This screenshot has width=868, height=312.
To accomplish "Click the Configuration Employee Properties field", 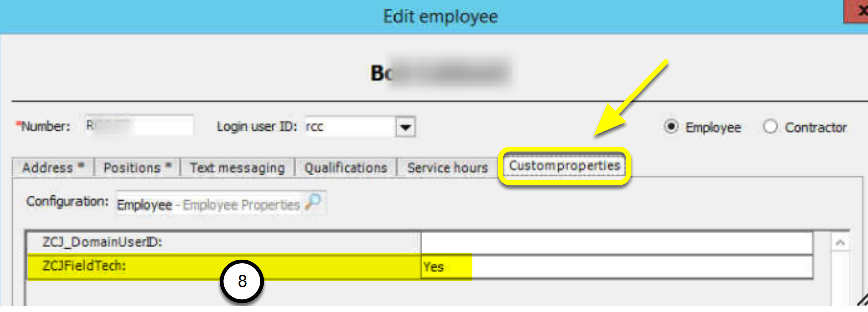I will [221, 203].
